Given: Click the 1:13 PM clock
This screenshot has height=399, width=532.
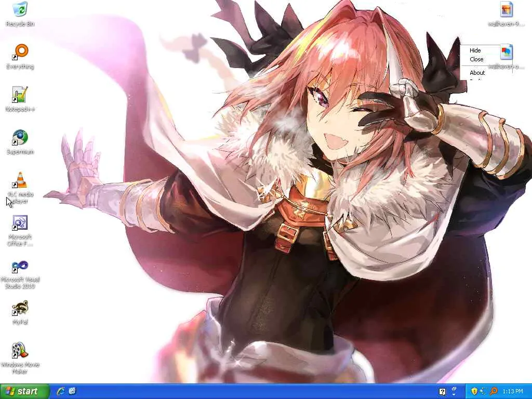Looking at the screenshot, I should [x=512, y=392].
